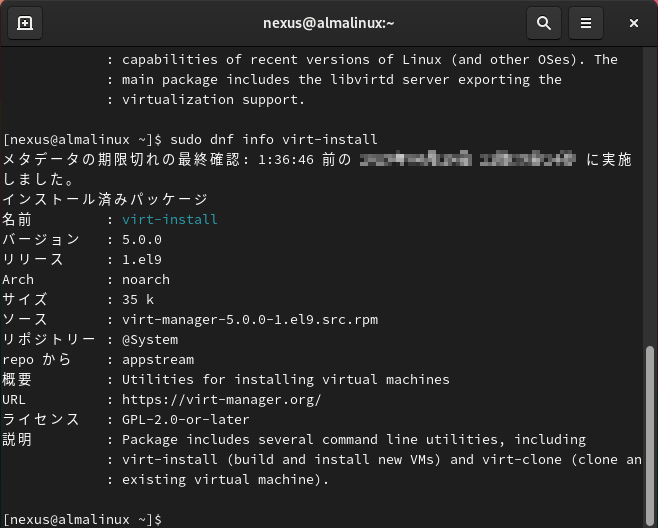This screenshot has height=528, width=658.
Task: Click the search magnifier icon
Action: (543, 22)
